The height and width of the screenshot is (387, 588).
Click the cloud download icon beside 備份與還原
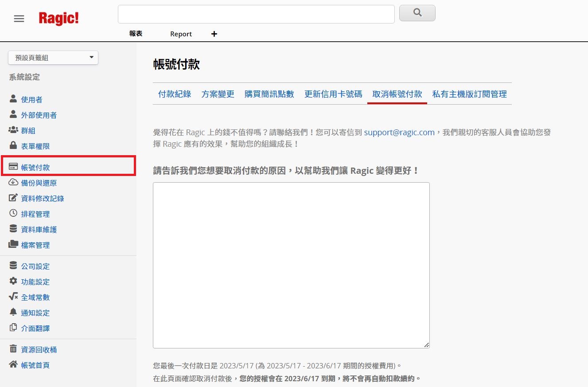coord(13,182)
